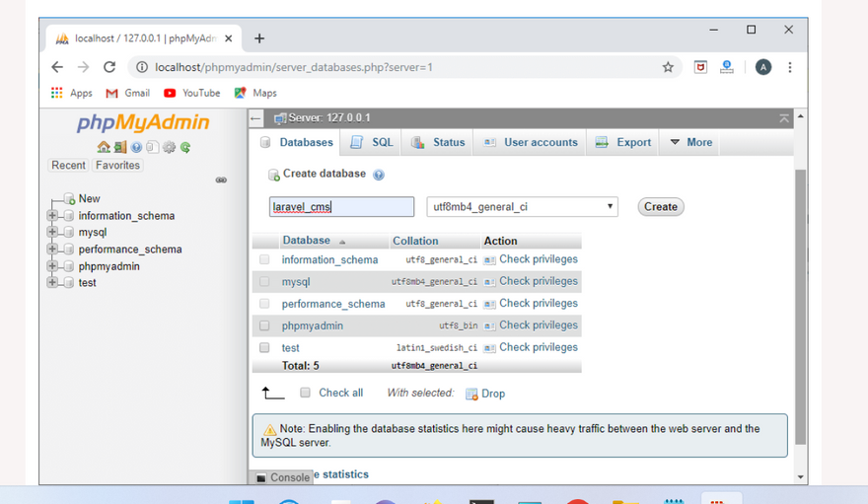Click the Create database help icon

[379, 175]
